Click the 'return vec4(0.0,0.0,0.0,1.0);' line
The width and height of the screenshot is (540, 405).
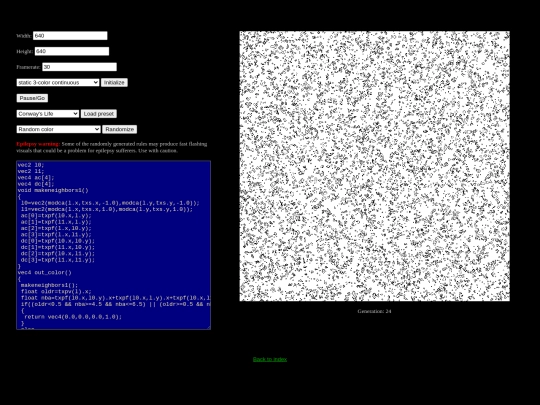[73, 317]
